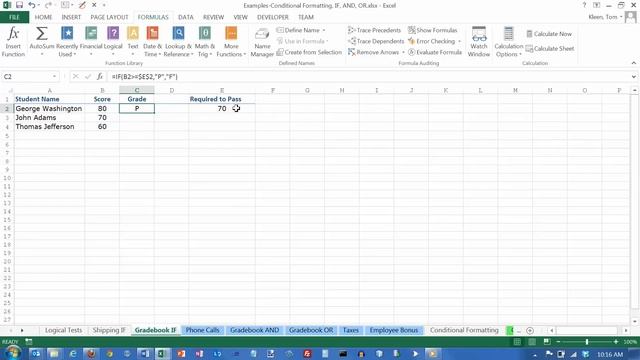The image size is (640, 360).
Task: Expand the formula bar
Action: (x=633, y=76)
